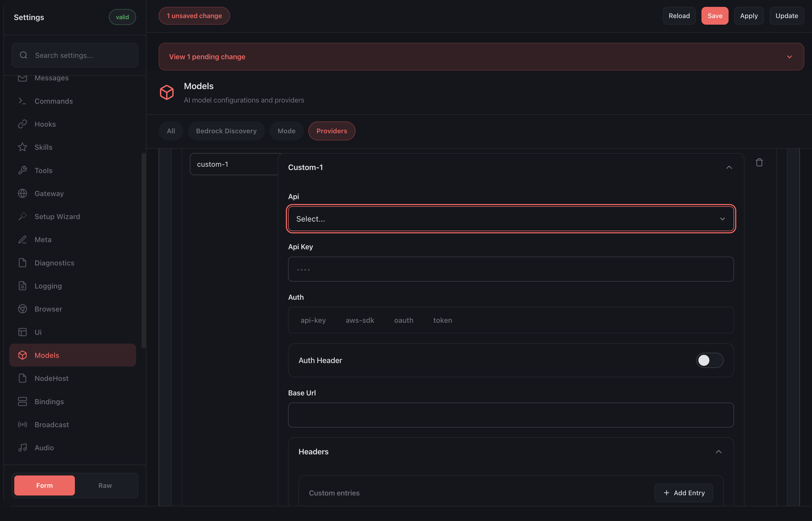The height and width of the screenshot is (521, 812).
Task: Click the Ui layout icon
Action: [x=22, y=332]
